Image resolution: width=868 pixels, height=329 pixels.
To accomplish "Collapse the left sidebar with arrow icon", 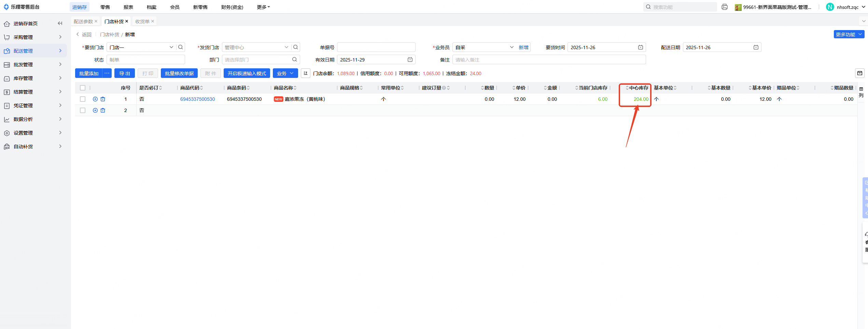I will 60,24.
